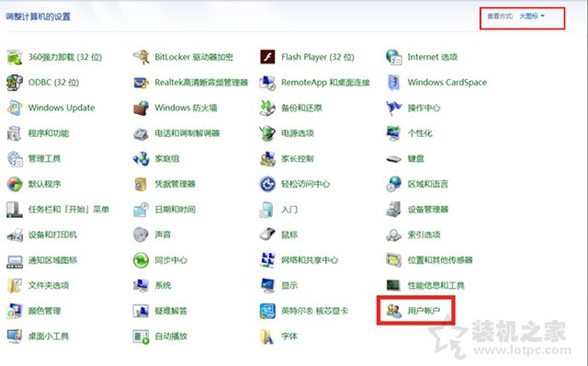Open the 鼠标 mouse icon
This screenshot has height=366, width=588.
[267, 235]
